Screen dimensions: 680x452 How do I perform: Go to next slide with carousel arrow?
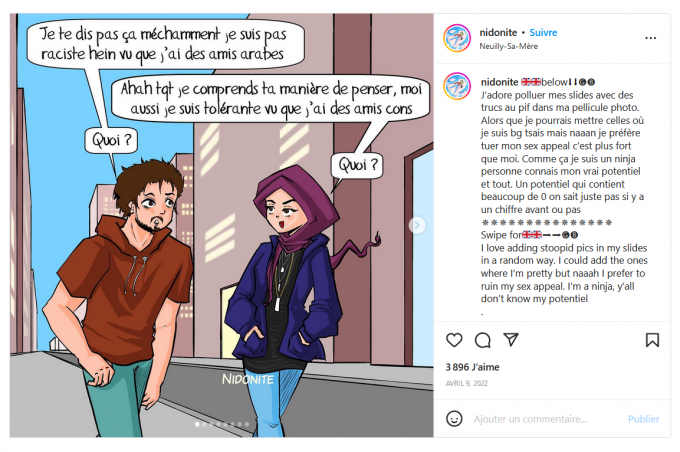pos(417,225)
